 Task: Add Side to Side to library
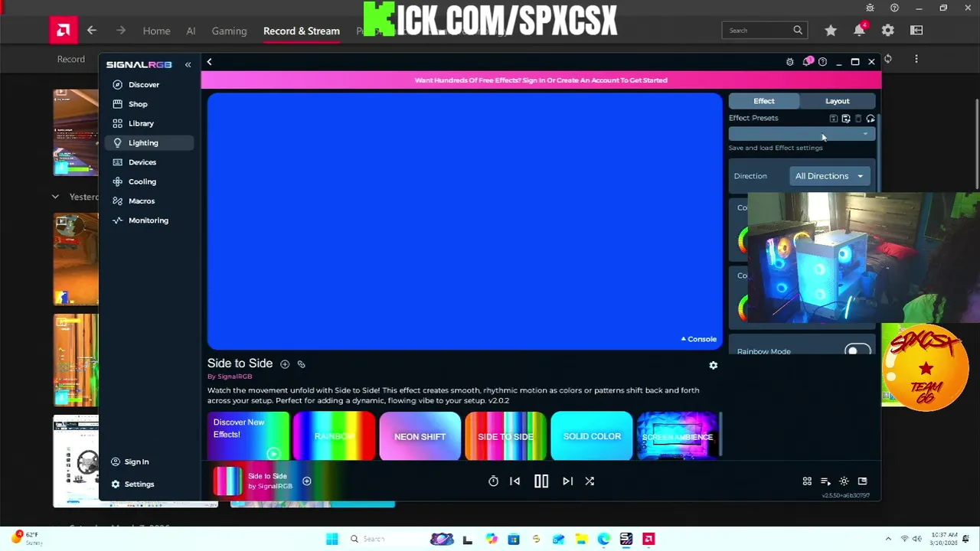pyautogui.click(x=285, y=364)
